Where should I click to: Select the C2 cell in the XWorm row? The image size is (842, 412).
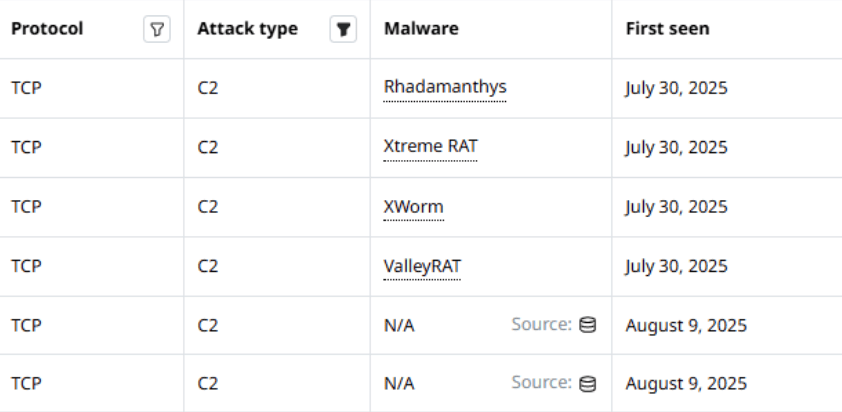pyautogui.click(x=208, y=207)
